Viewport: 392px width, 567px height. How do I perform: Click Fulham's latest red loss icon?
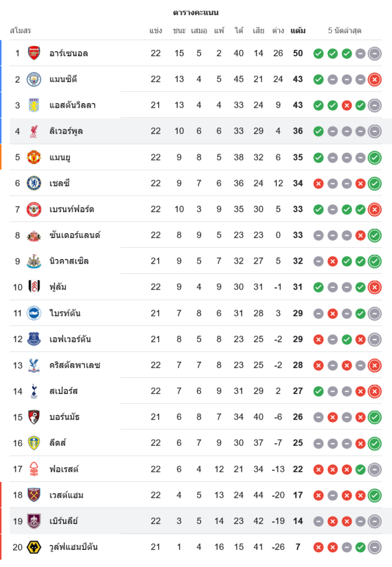click(x=374, y=287)
